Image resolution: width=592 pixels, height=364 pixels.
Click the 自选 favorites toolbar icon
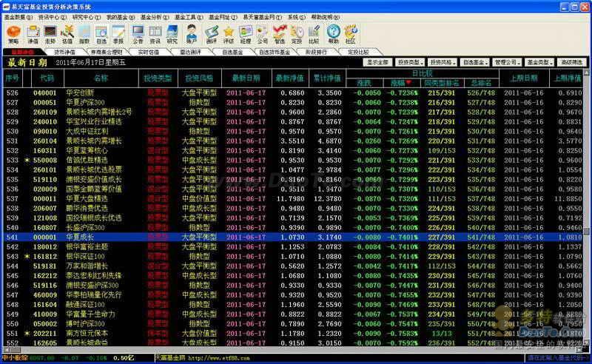tap(101, 34)
